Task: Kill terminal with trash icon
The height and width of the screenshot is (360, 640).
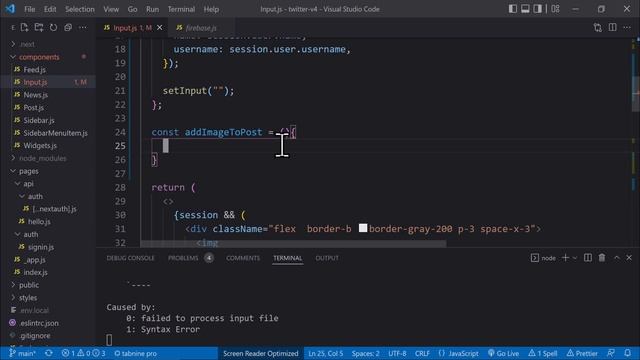Action: [x=602, y=258]
